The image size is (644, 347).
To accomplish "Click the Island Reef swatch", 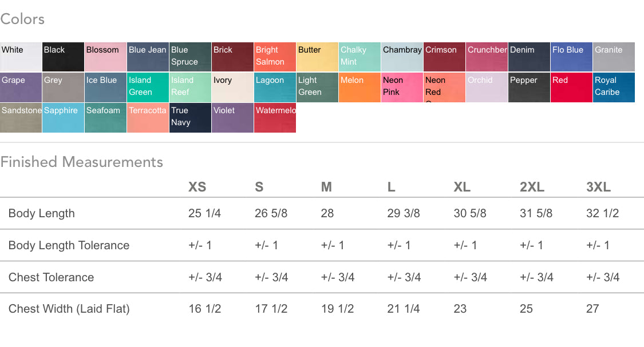I will point(190,87).
